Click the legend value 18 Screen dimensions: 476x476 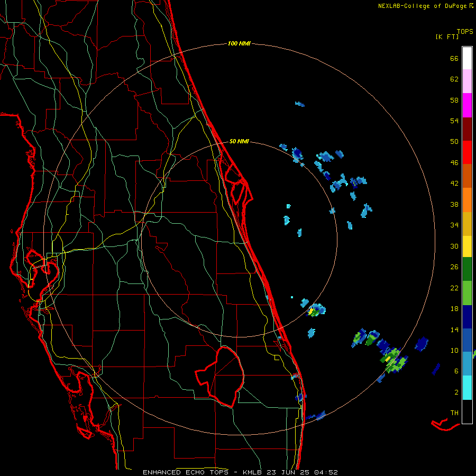tap(454, 309)
